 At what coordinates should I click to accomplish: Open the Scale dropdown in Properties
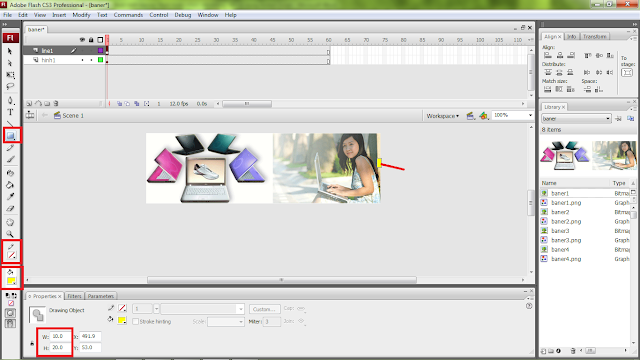pyautogui.click(x=226, y=322)
